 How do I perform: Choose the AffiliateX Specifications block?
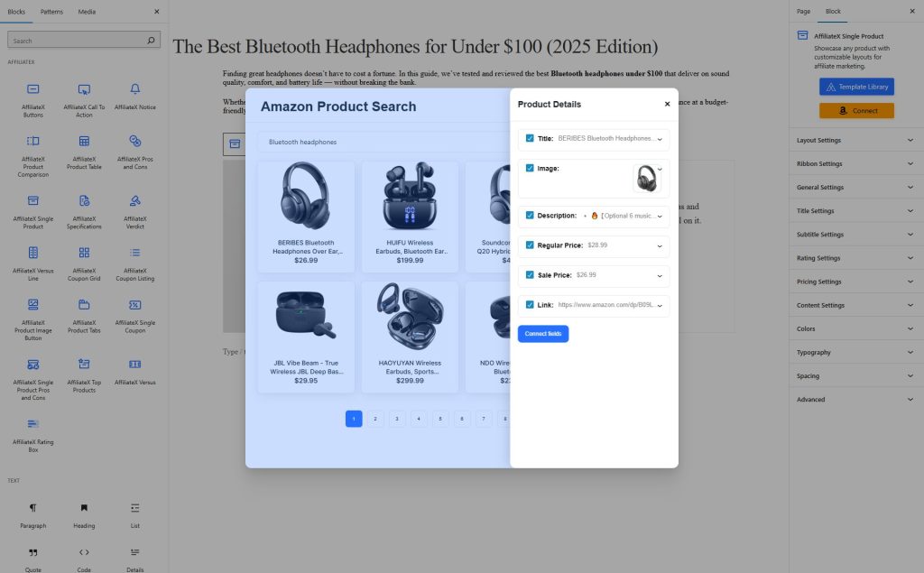pyautogui.click(x=84, y=212)
